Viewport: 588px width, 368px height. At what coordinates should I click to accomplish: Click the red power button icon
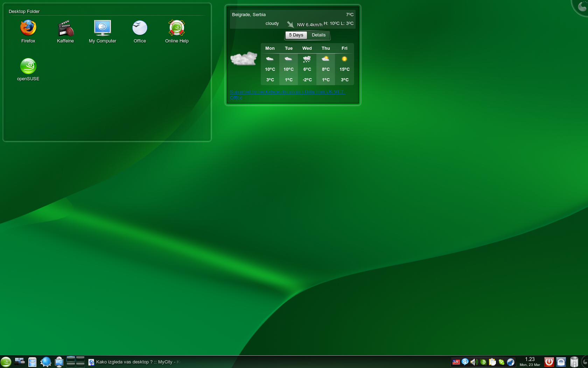pyautogui.click(x=549, y=362)
